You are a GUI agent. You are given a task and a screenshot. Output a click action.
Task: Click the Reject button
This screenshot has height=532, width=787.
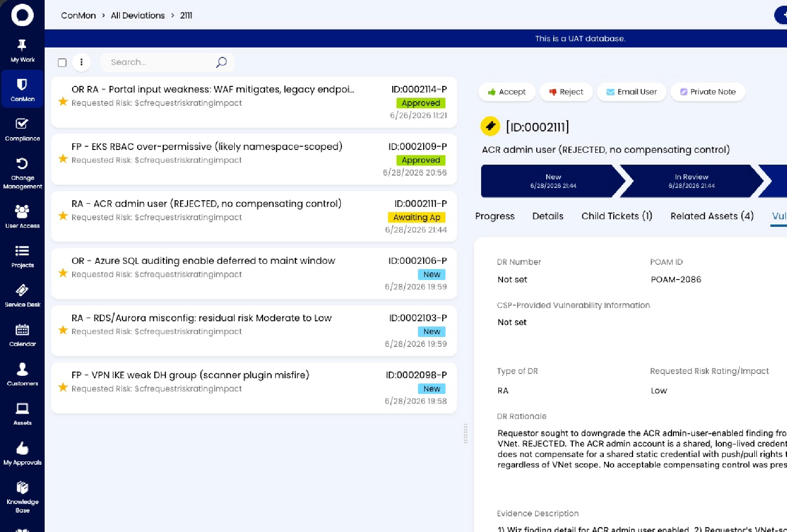(566, 92)
